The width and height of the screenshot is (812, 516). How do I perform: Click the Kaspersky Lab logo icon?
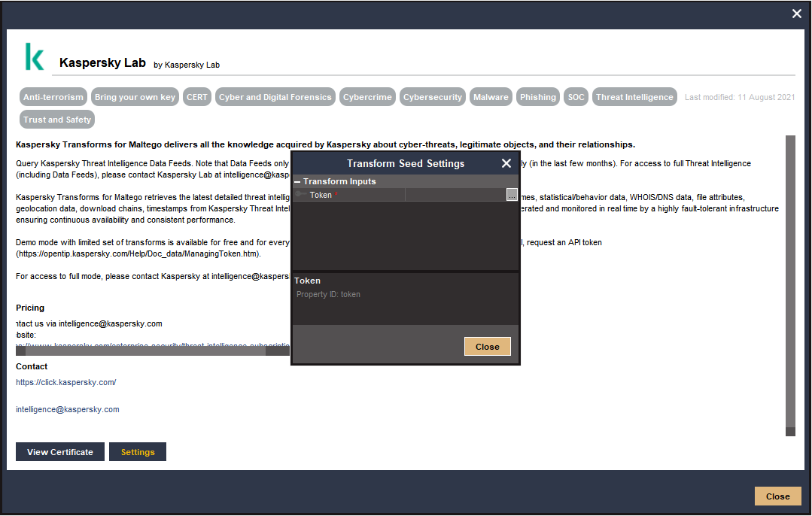click(35, 56)
